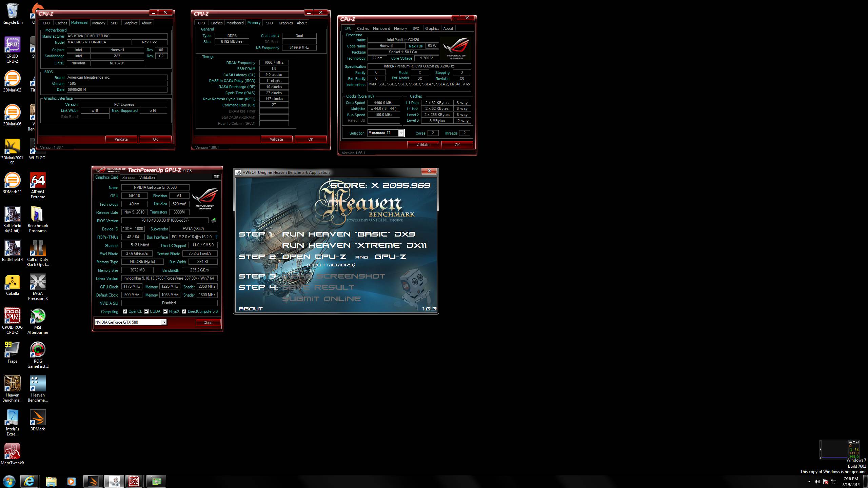Launch the 3DMark06 desktop shortcut
Image resolution: width=868 pixels, height=488 pixels.
coord(12,115)
